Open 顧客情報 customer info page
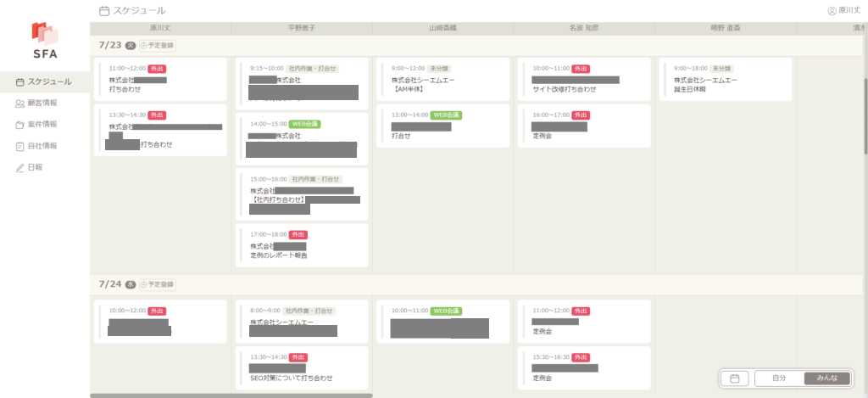 pos(42,103)
